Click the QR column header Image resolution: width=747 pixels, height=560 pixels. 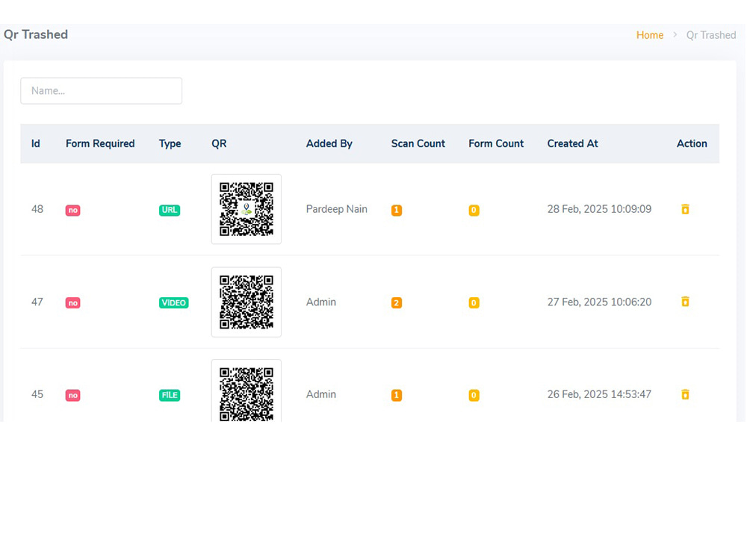click(x=219, y=143)
